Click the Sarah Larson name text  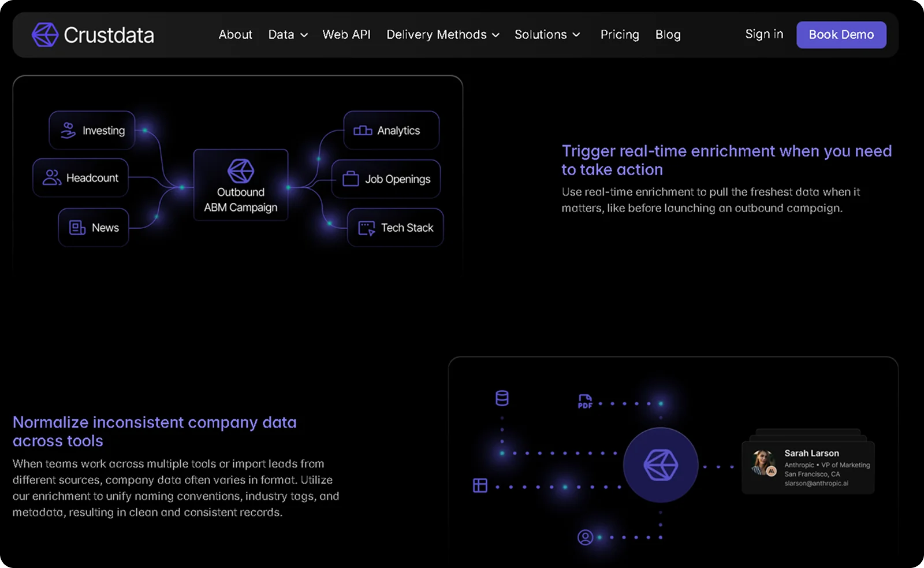click(x=811, y=453)
